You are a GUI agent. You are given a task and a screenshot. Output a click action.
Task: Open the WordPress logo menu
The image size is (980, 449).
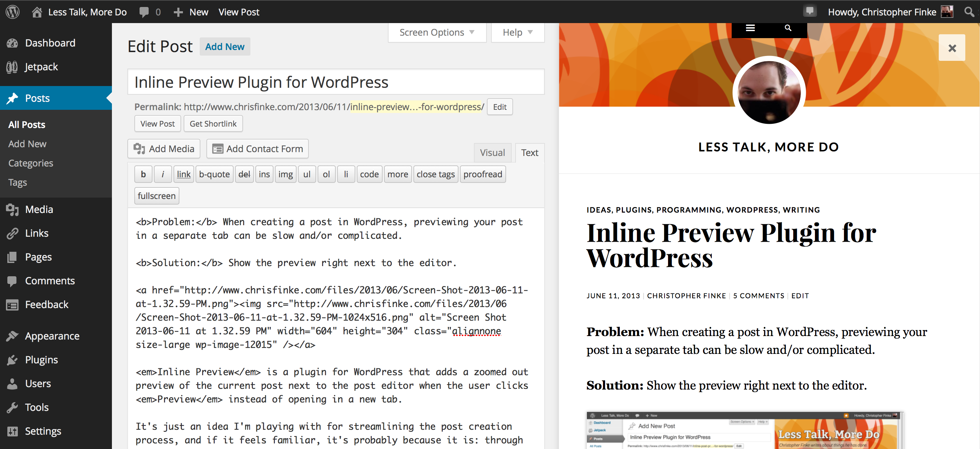tap(13, 12)
